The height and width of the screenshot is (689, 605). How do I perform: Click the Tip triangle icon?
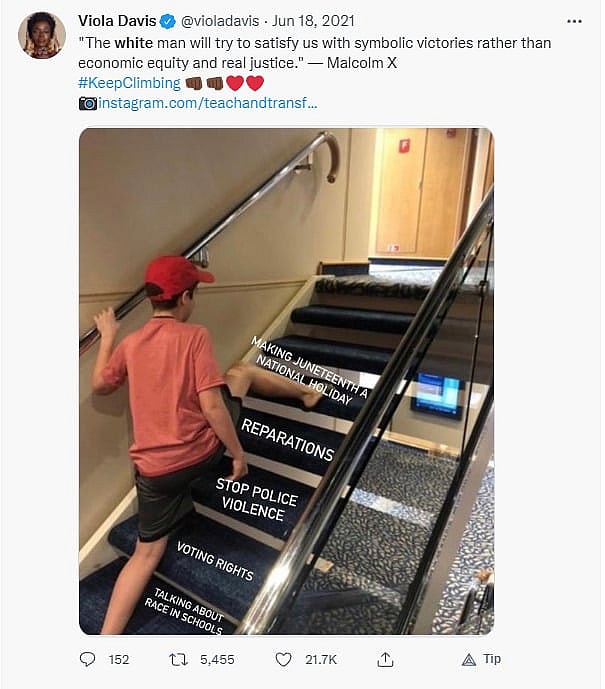(469, 660)
